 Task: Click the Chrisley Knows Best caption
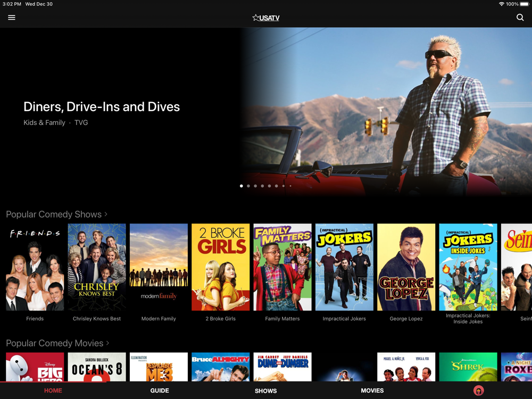pyautogui.click(x=97, y=319)
